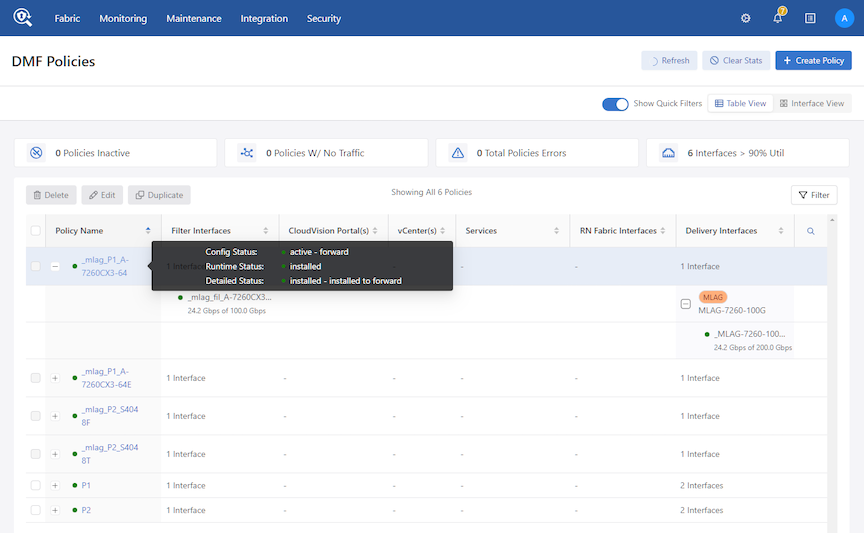This screenshot has height=533, width=864.
Task: Open the P1 policy link
Action: [x=86, y=486]
